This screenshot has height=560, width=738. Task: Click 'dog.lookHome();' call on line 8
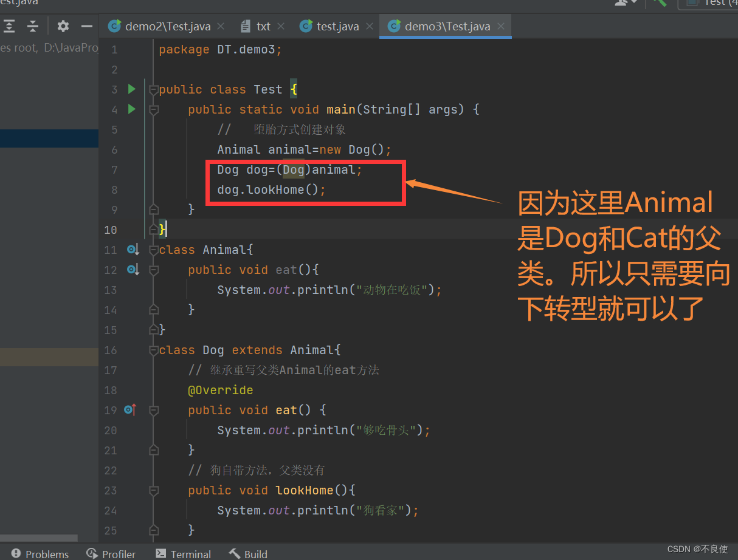pyautogui.click(x=272, y=190)
